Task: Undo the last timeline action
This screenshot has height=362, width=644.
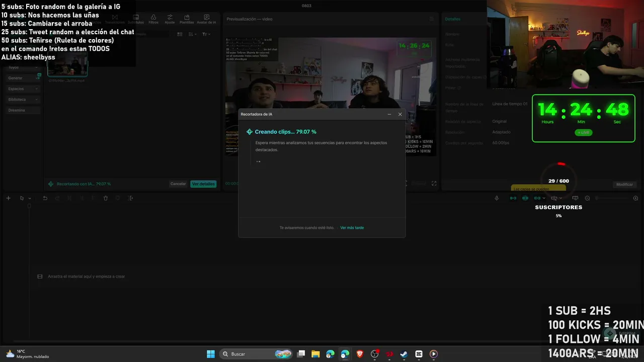Action: pyautogui.click(x=45, y=198)
